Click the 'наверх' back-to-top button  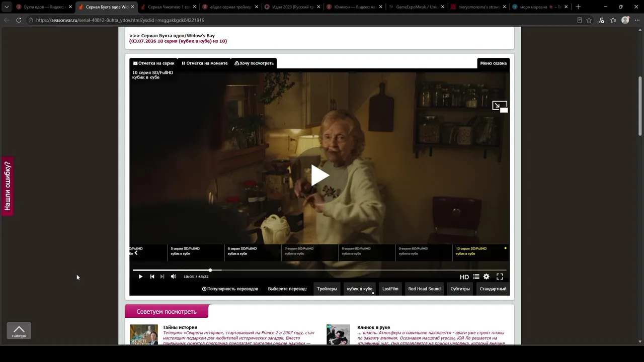click(x=19, y=331)
